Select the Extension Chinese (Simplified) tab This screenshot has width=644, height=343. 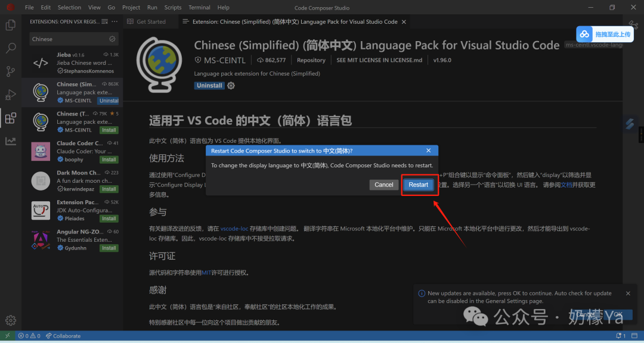click(x=295, y=22)
